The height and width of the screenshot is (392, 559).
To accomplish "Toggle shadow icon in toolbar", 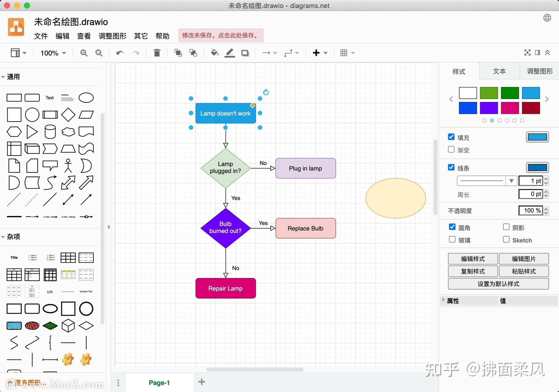I will coord(245,53).
